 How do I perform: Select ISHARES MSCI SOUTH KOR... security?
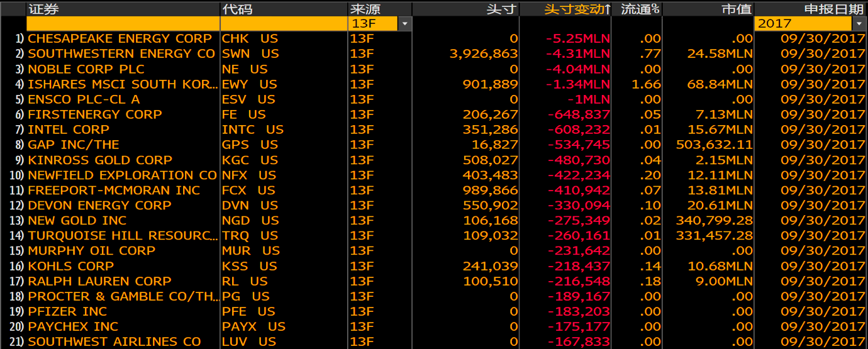coord(123,84)
